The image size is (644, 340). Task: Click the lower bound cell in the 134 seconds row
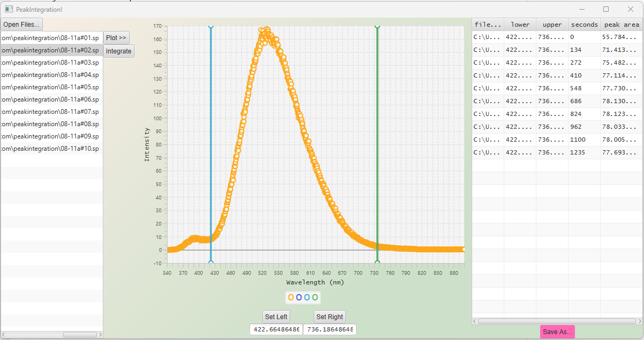tap(520, 50)
